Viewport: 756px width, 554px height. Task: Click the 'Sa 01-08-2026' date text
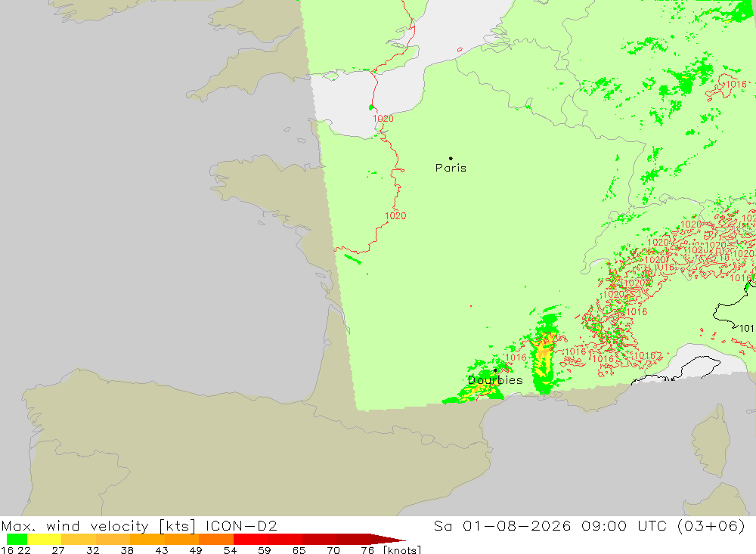click(503, 525)
